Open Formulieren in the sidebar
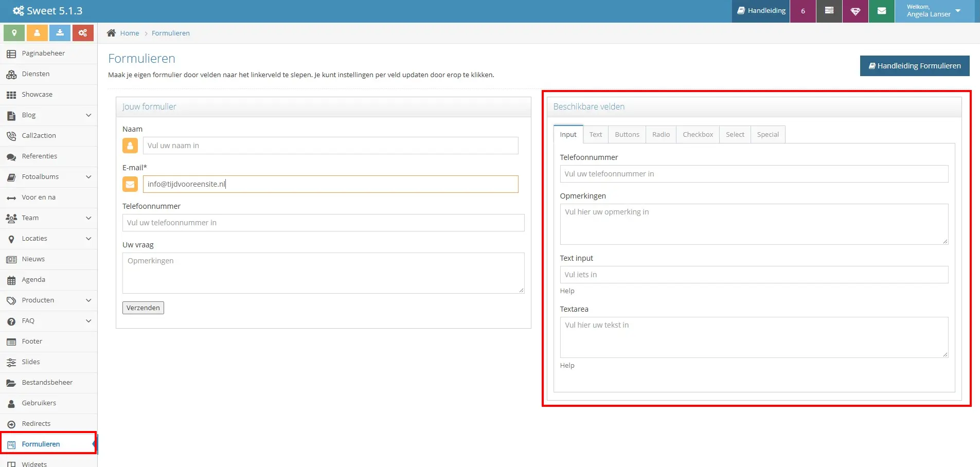The height and width of the screenshot is (467, 980). 49,444
